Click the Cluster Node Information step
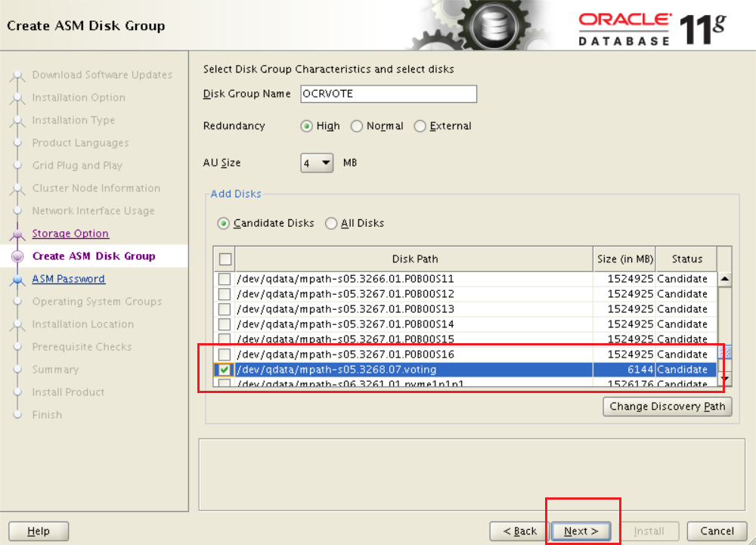The width and height of the screenshot is (756, 545). [96, 188]
